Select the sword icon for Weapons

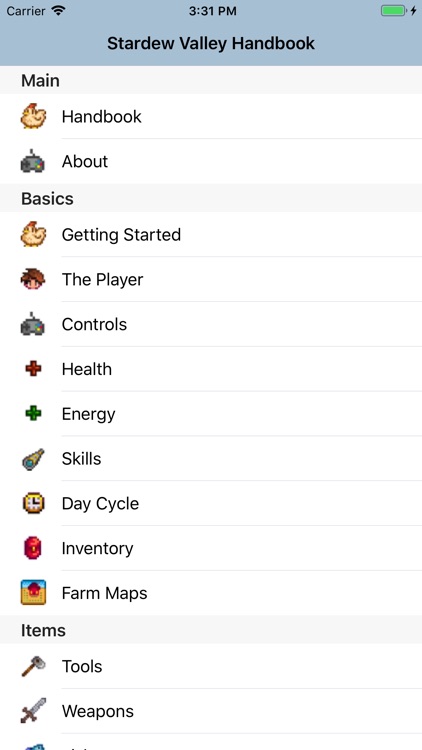33,711
